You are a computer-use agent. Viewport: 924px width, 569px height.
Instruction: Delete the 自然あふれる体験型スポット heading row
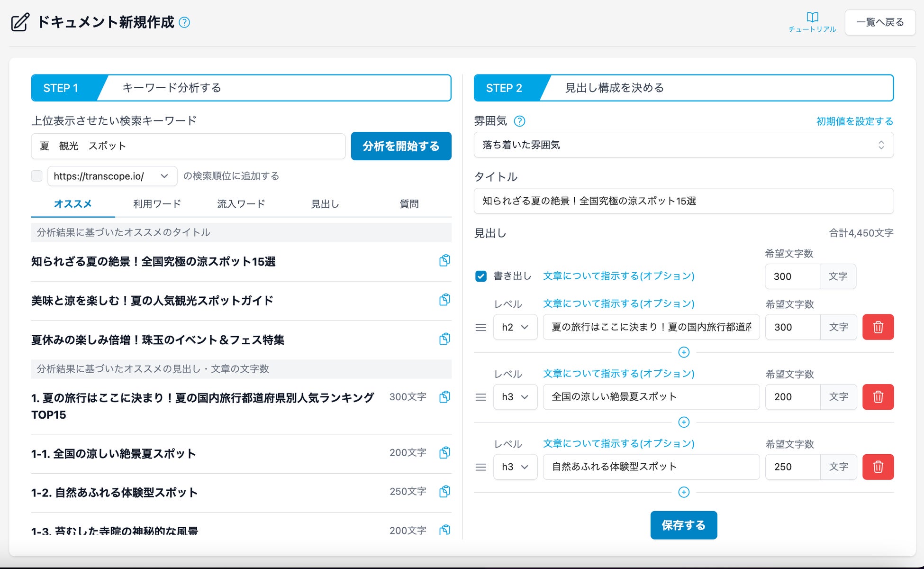(x=878, y=467)
